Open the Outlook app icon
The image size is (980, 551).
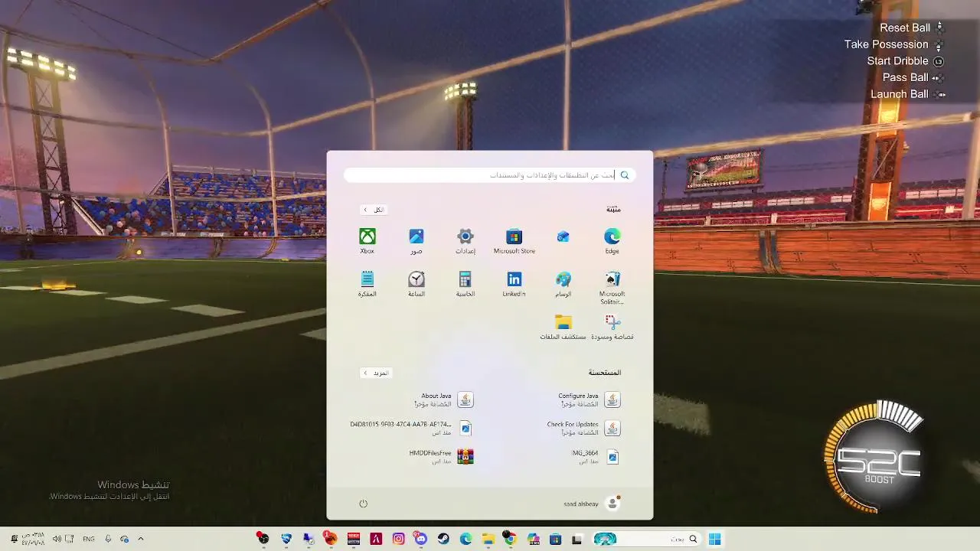(563, 237)
